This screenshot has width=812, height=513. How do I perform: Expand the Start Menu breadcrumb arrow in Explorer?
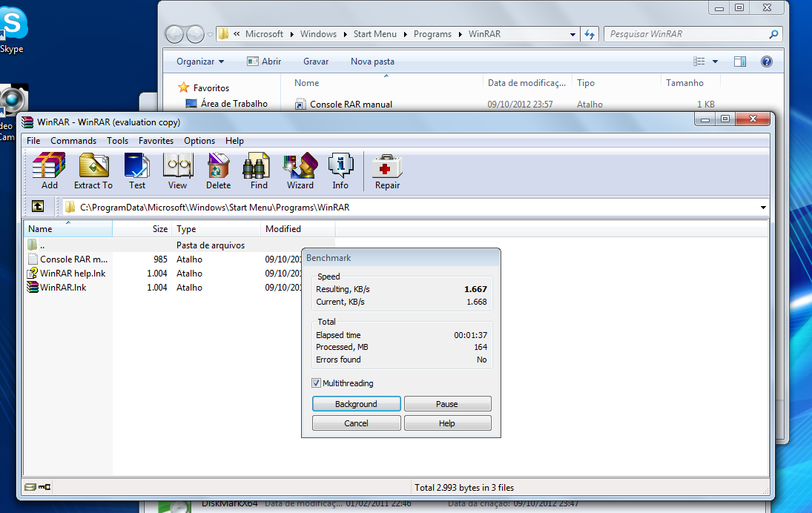point(405,34)
